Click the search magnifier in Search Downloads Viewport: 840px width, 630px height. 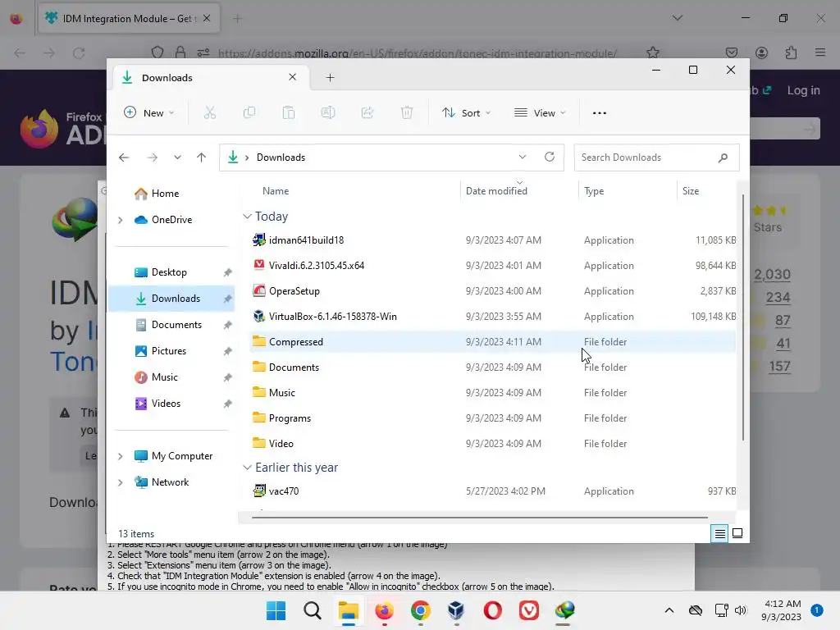[x=723, y=157]
